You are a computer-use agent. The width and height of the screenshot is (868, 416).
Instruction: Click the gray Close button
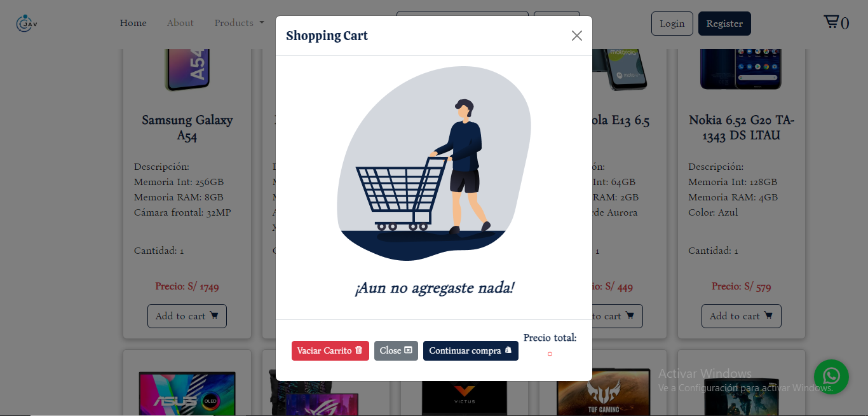click(396, 350)
